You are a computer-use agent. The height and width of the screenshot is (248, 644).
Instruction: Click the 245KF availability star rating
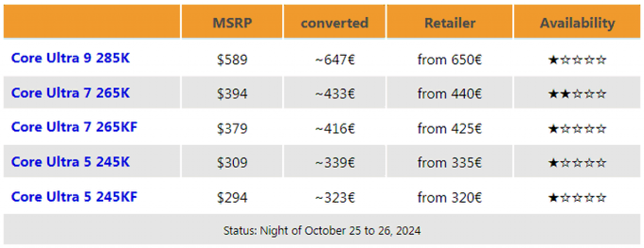pyautogui.click(x=578, y=198)
